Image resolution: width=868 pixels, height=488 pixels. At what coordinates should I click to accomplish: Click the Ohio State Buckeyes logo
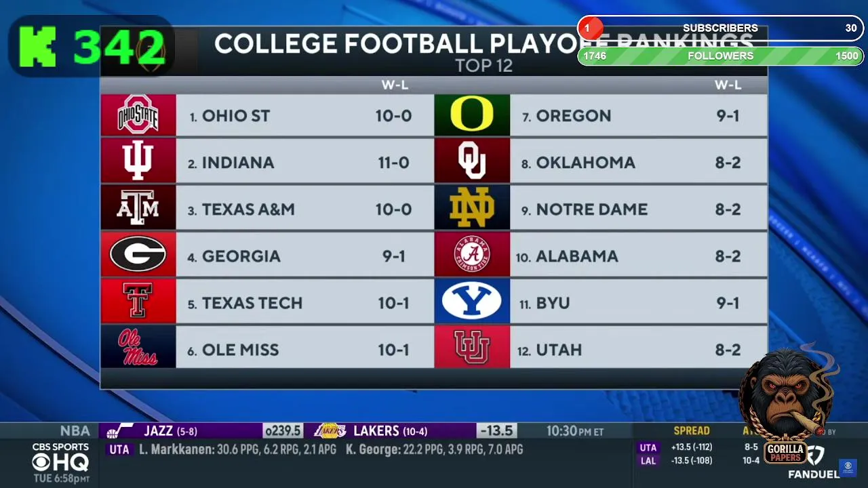point(138,115)
